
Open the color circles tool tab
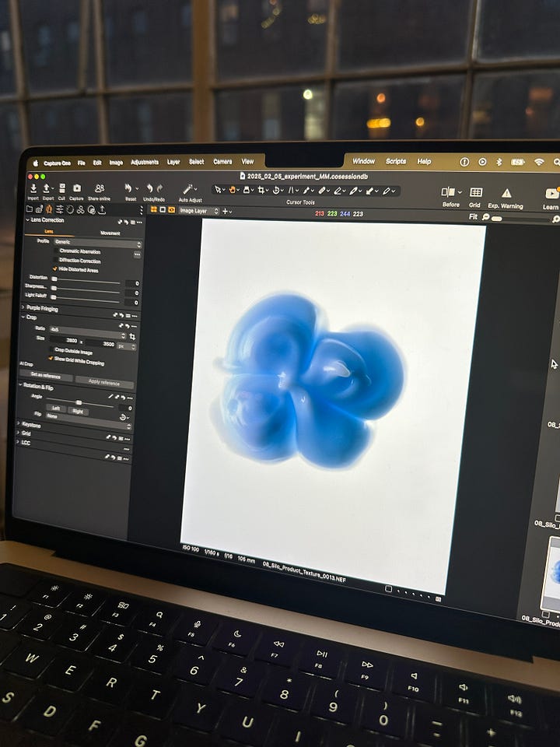80,209
